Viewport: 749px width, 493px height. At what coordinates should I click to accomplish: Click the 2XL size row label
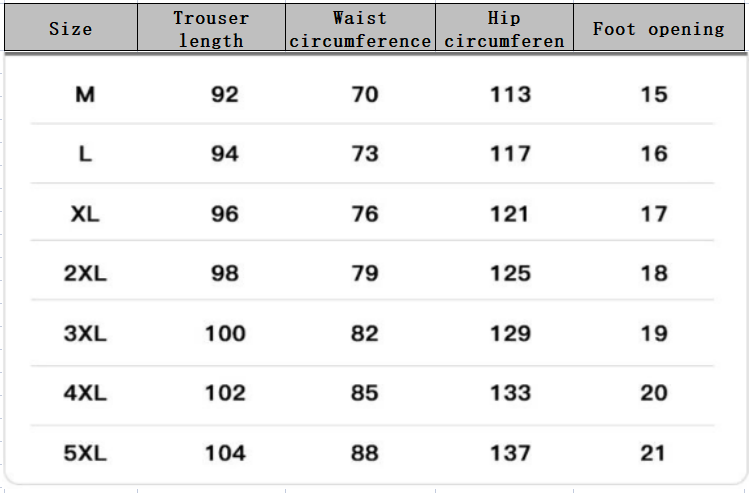(85, 273)
